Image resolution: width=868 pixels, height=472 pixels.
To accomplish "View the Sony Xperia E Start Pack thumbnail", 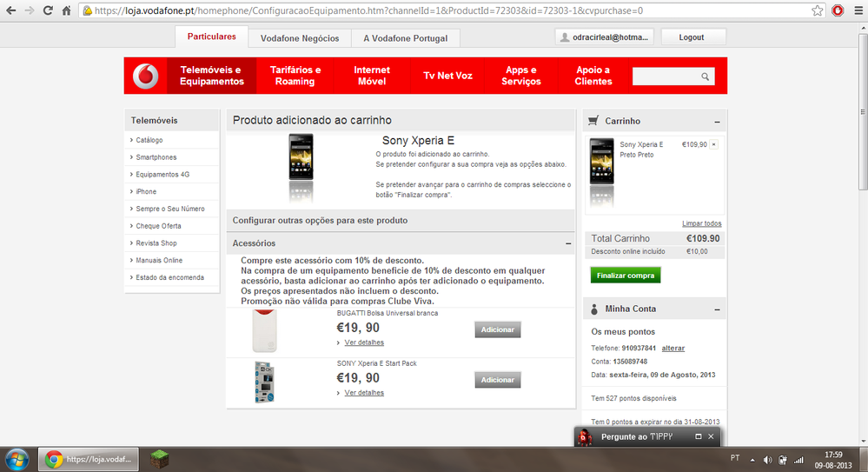I will [x=264, y=382].
